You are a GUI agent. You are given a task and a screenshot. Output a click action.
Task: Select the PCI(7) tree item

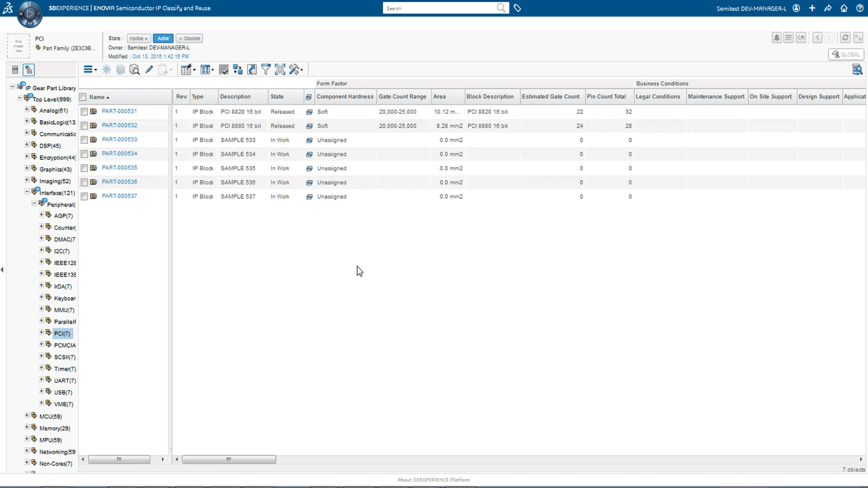pyautogui.click(x=61, y=333)
